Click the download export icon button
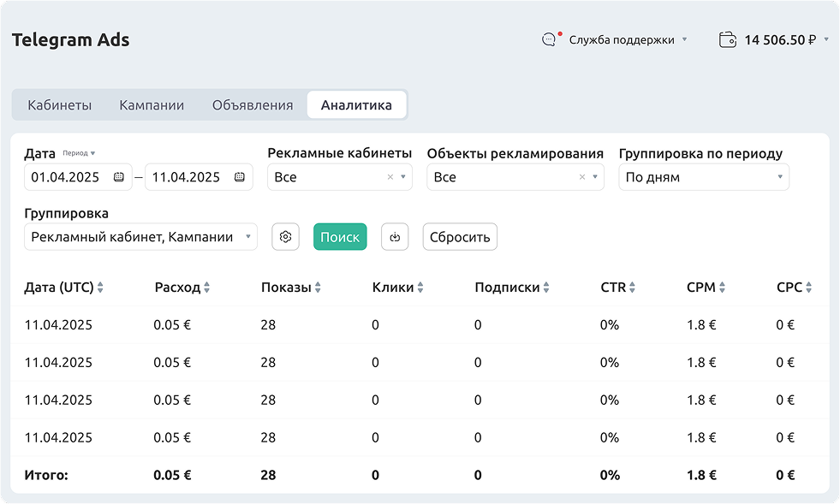The width and height of the screenshot is (840, 504). [395, 237]
